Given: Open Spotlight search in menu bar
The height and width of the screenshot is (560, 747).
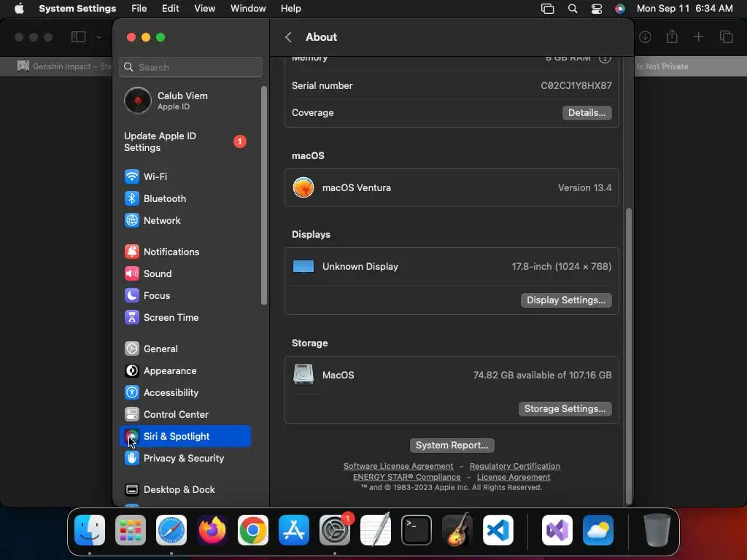Looking at the screenshot, I should pos(573,9).
